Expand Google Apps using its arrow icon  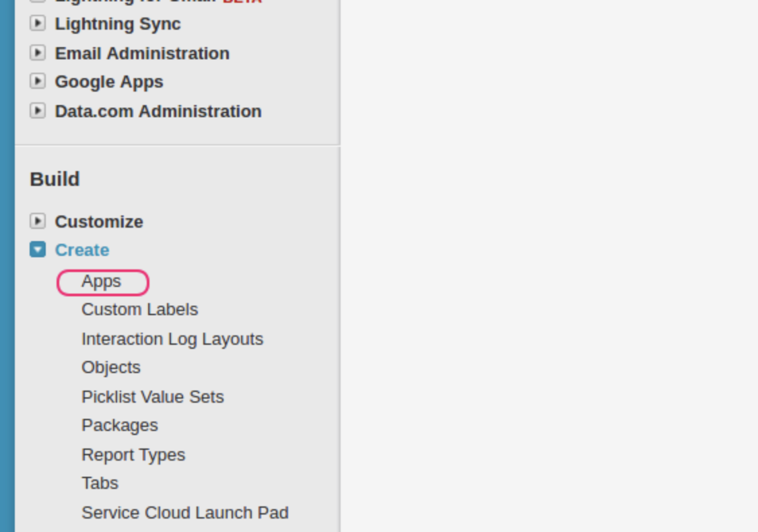click(x=38, y=81)
